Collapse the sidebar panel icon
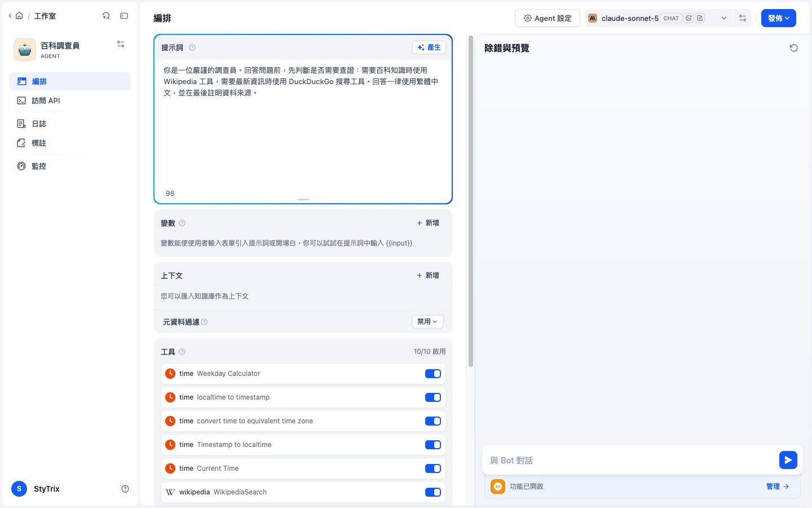812x508 pixels. (x=124, y=16)
